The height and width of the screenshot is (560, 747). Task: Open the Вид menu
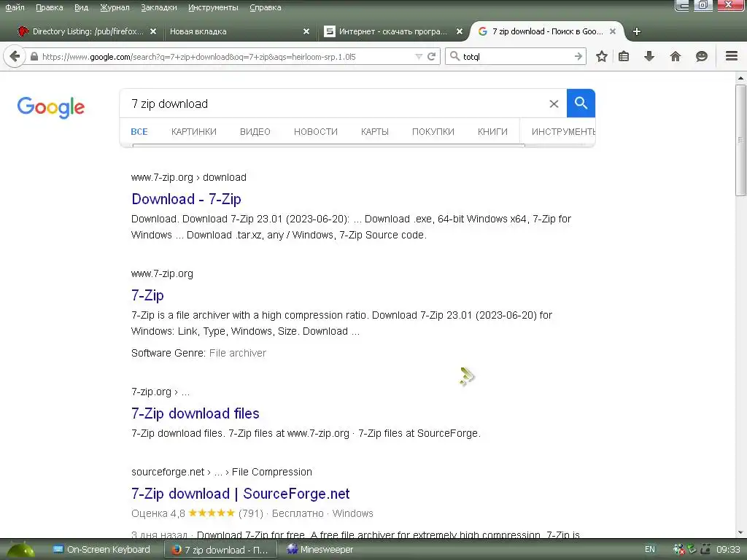(81, 7)
